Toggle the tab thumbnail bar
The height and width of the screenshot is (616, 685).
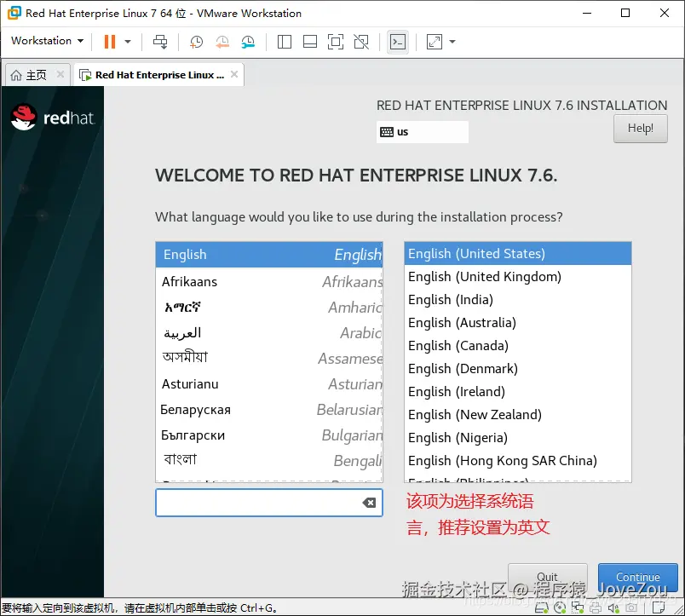[308, 41]
